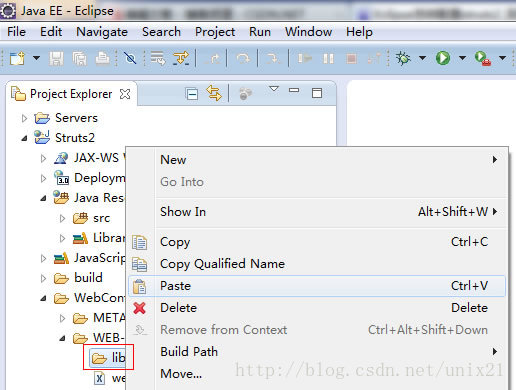Open the Debug dropdown arrow
Image resolution: width=516 pixels, height=390 pixels.
[422, 58]
